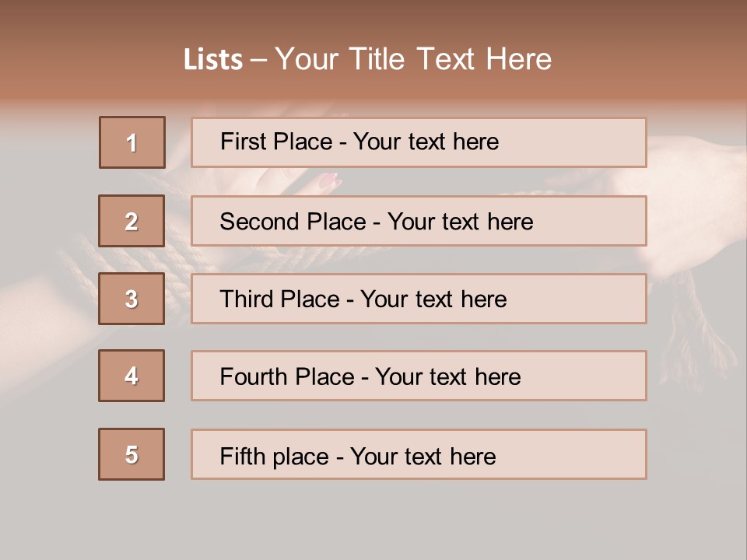747x560 pixels.
Task: Click the bold word "Lists" in title
Action: tap(212, 60)
